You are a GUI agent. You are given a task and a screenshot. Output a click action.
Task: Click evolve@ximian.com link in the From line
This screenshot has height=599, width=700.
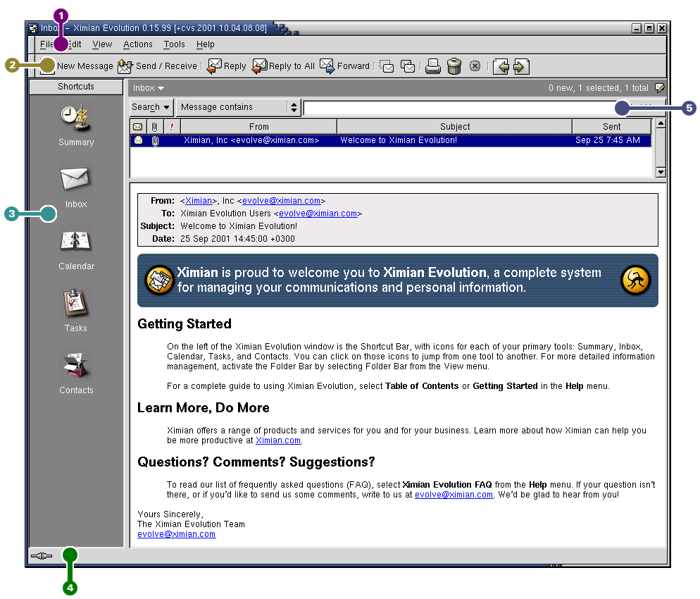(281, 201)
